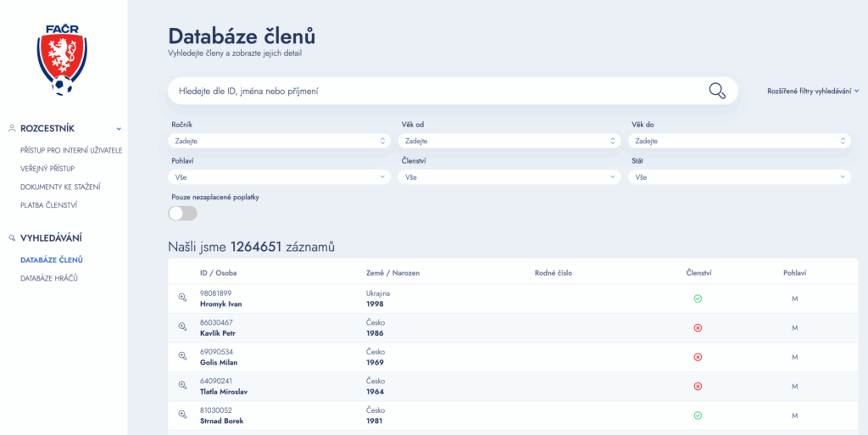Collapse Rozšířené filtry vyhledávání
The image size is (868, 435).
(812, 91)
